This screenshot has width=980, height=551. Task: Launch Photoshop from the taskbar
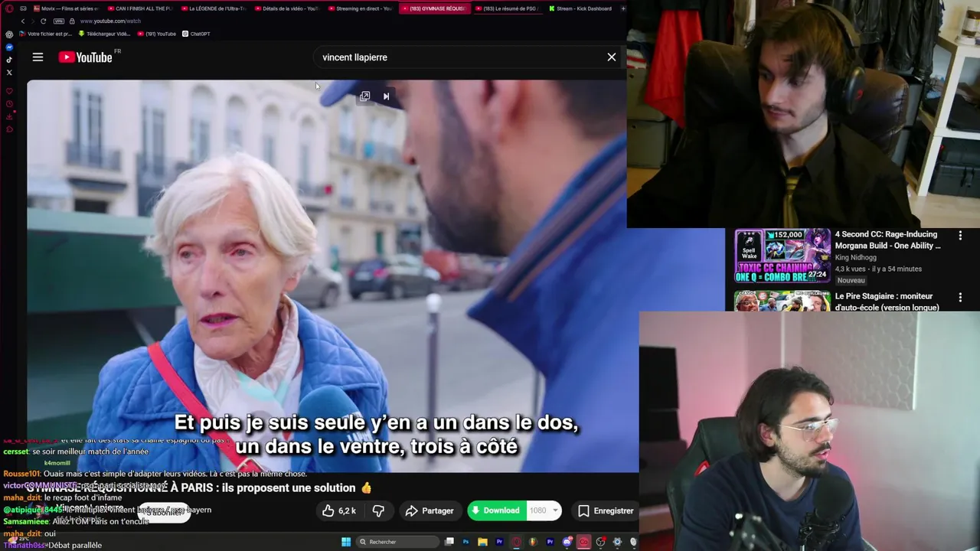point(465,542)
